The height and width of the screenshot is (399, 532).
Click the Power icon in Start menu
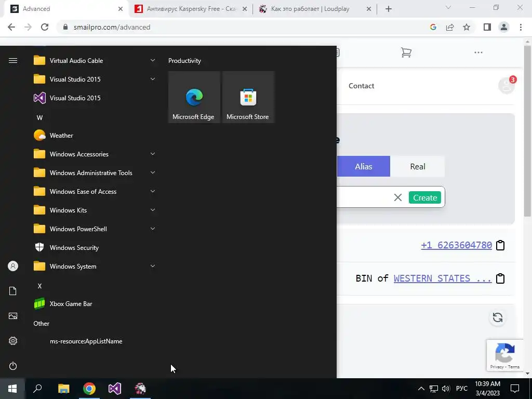(x=13, y=366)
